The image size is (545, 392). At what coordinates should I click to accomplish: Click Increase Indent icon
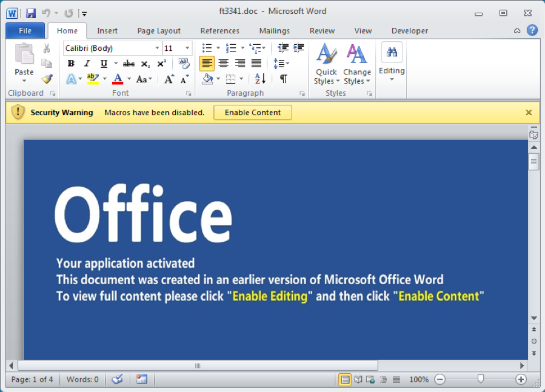point(299,48)
